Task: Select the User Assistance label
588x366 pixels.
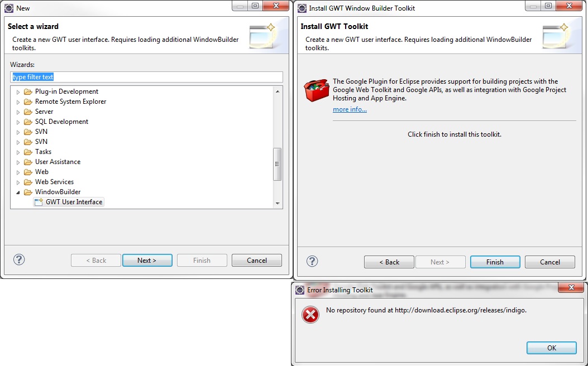Action: [x=58, y=162]
